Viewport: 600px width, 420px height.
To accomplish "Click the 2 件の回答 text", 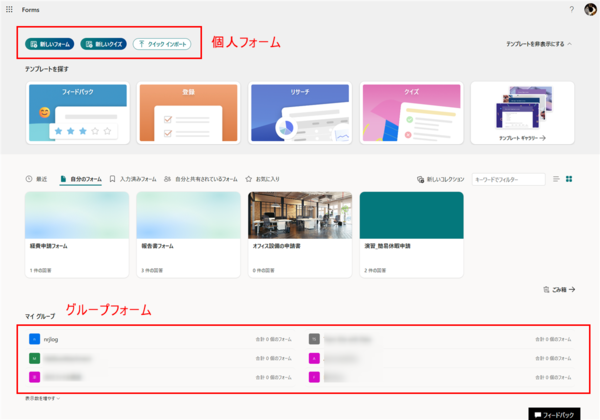I will [x=375, y=270].
